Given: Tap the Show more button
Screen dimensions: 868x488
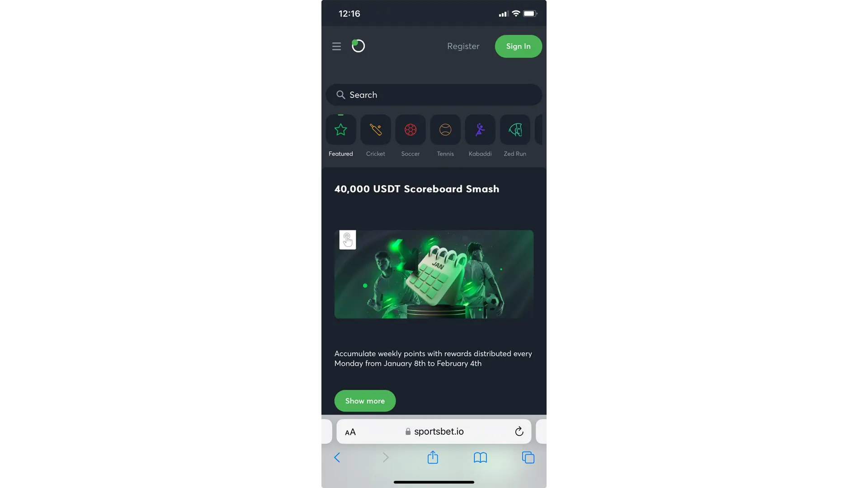Looking at the screenshot, I should pyautogui.click(x=365, y=401).
